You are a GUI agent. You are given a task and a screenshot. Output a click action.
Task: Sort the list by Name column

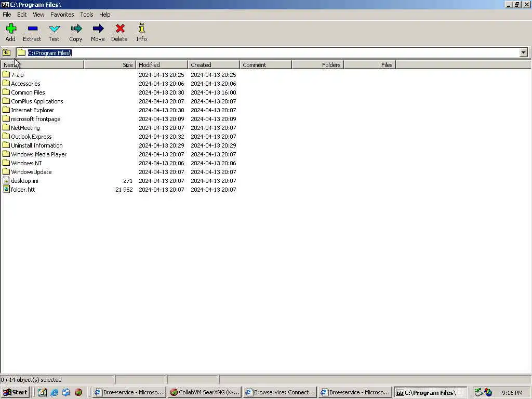tap(43, 65)
